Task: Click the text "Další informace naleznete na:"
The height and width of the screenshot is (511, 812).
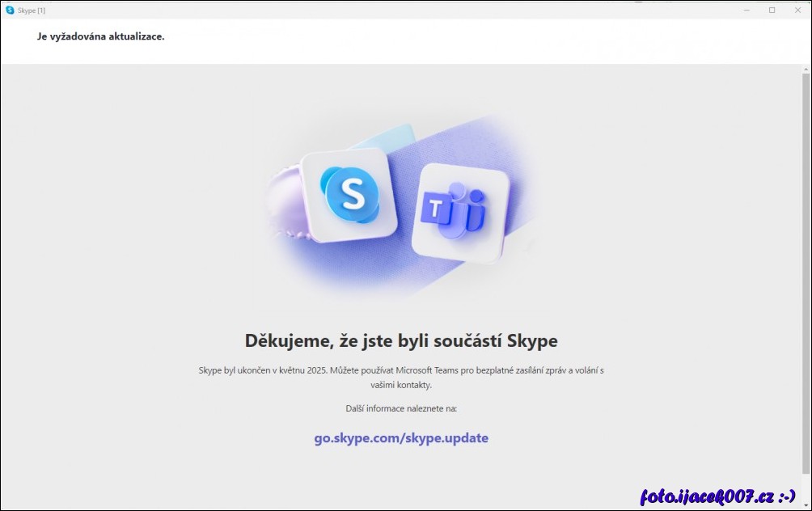Action: click(x=402, y=409)
